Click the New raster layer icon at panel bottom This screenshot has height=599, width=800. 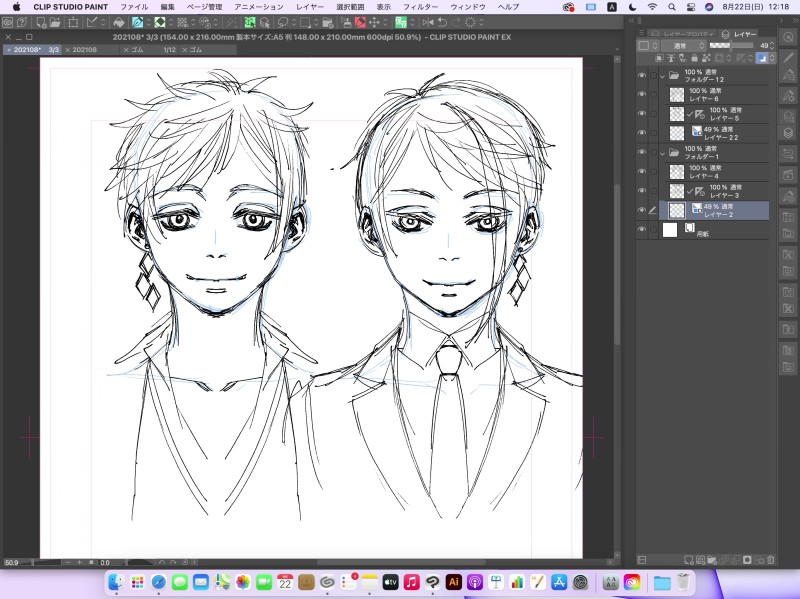pyautogui.click(x=689, y=560)
